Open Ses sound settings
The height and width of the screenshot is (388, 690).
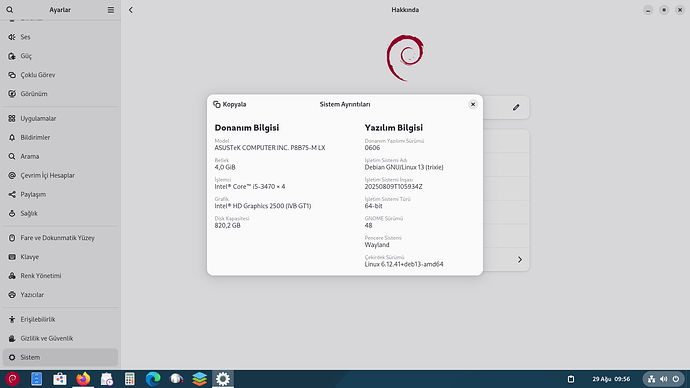[x=60, y=37]
